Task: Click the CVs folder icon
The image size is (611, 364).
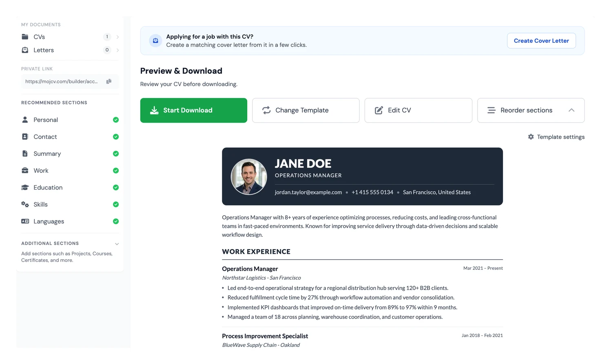Action: [x=25, y=37]
